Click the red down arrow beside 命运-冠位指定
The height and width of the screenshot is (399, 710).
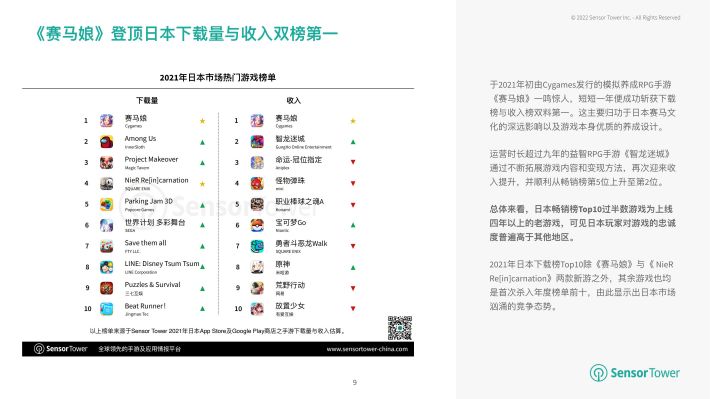[x=353, y=162]
